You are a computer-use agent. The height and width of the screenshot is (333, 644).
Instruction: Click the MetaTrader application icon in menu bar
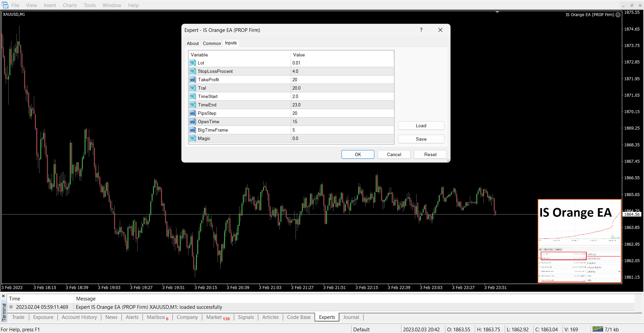(5, 5)
